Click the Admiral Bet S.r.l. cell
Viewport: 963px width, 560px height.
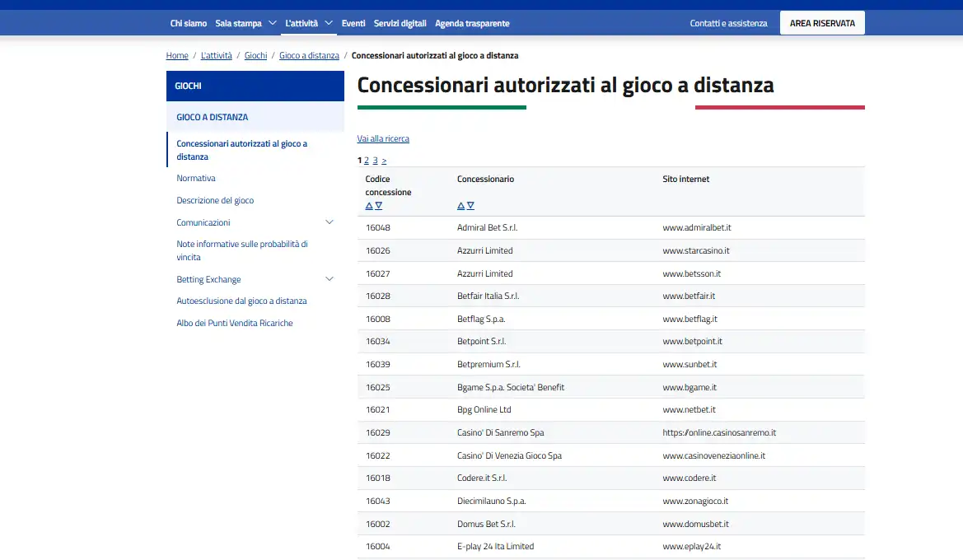click(487, 227)
